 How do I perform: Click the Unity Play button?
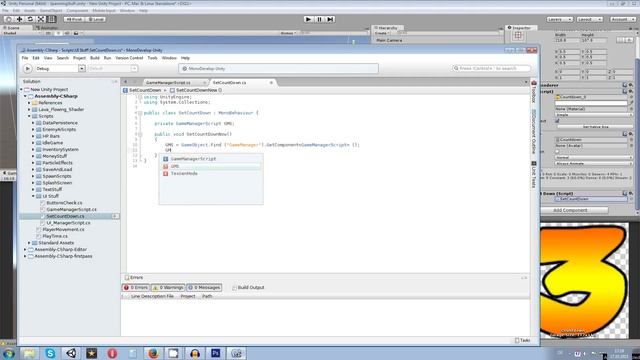(309, 19)
